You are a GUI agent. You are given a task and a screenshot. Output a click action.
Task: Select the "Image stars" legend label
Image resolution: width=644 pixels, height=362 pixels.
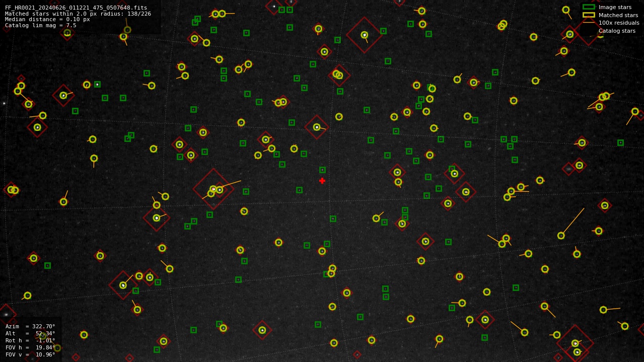615,7
